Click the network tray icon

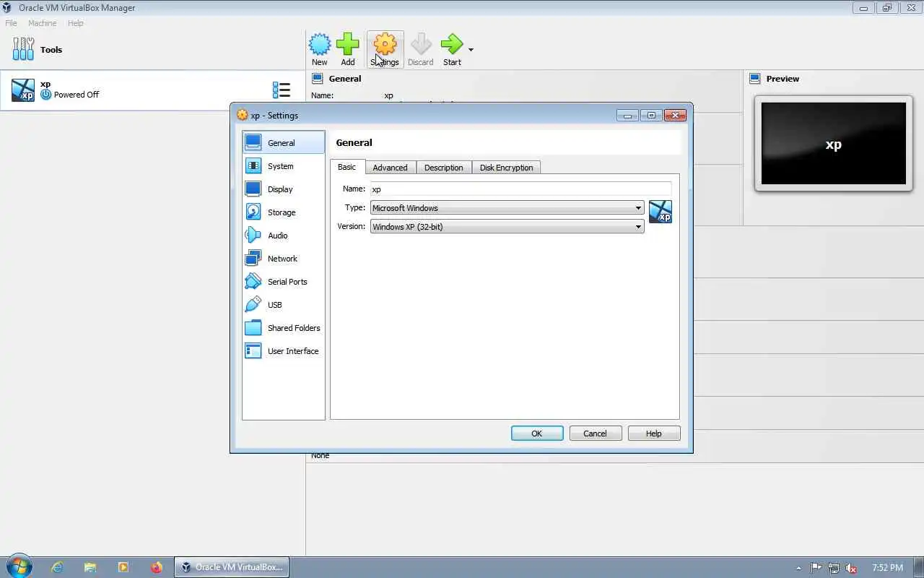[834, 568]
